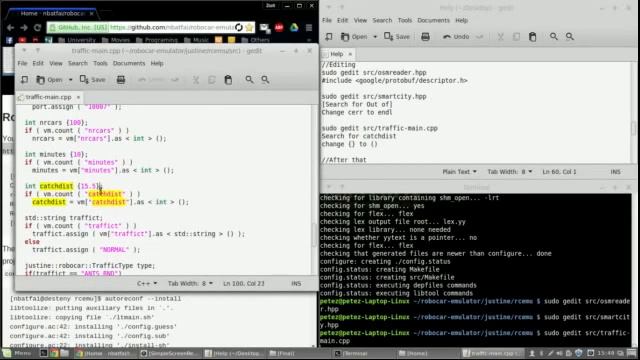Open Chrome hamburger menu

point(309,28)
